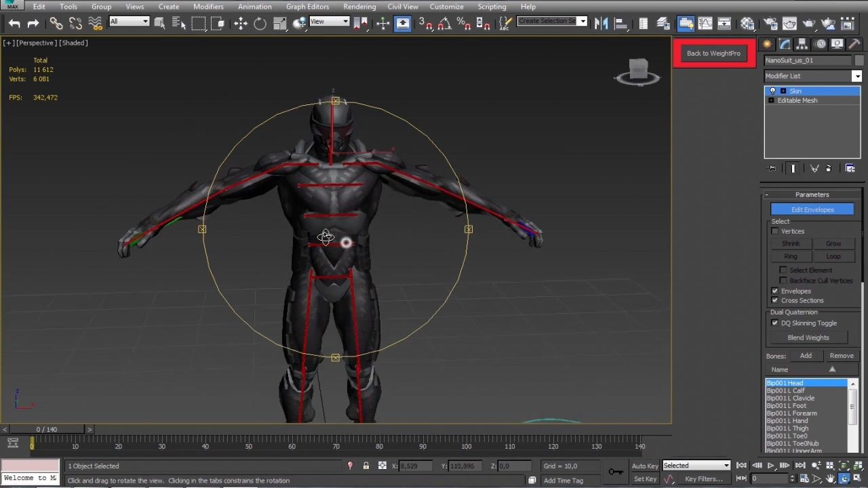Image resolution: width=868 pixels, height=488 pixels.
Task: Toggle the Skin modifier lightbulb visibility
Action: (x=772, y=91)
